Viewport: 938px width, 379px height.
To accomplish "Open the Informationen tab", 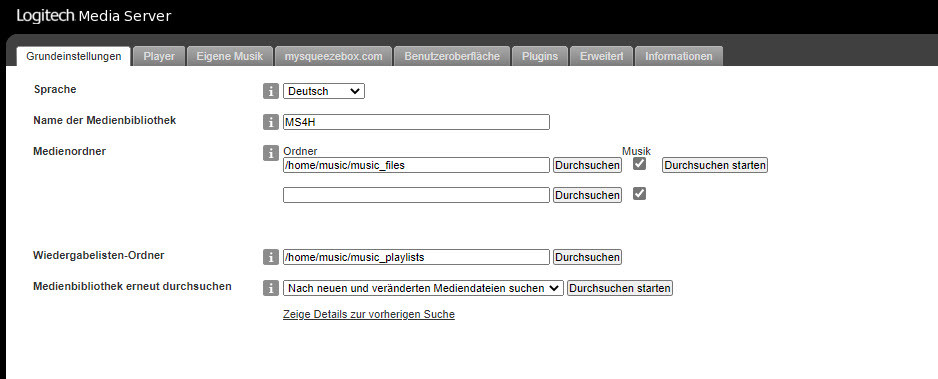I will click(678, 56).
